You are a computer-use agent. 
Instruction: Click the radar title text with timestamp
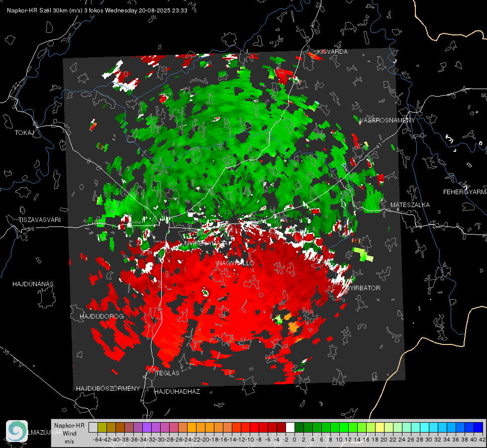click(x=97, y=10)
